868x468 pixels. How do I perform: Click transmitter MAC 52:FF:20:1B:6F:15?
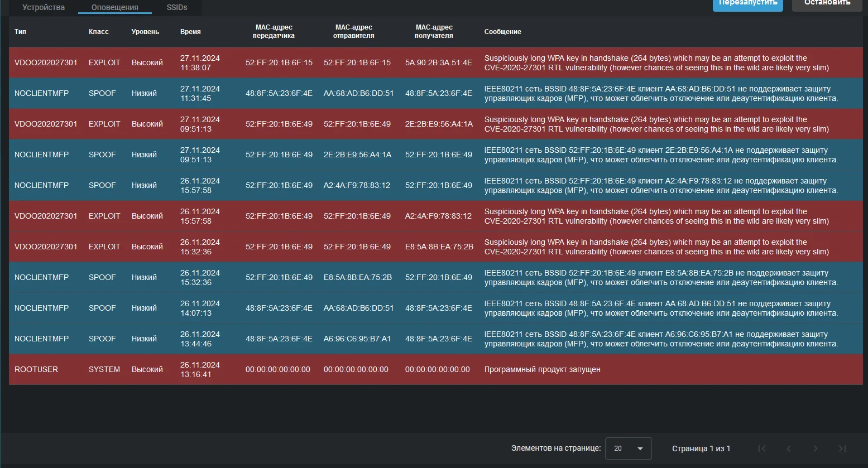(x=279, y=62)
